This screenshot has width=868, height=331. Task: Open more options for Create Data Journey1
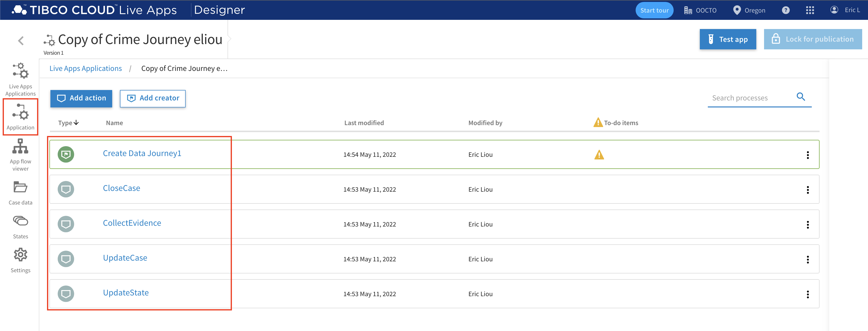tap(807, 155)
